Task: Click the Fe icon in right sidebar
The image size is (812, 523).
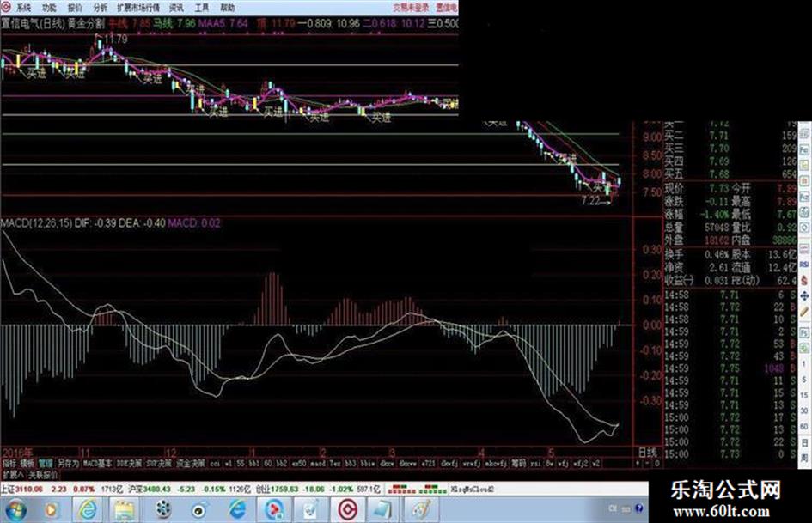Action: 805,149
